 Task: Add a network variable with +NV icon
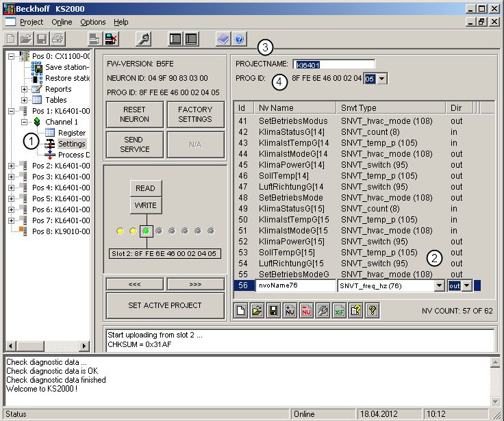[x=290, y=311]
